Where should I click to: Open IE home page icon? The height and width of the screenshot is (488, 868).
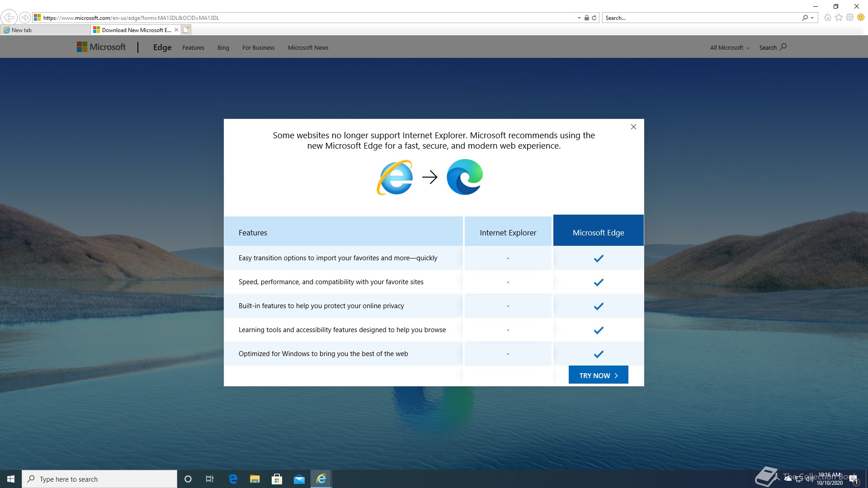click(827, 18)
